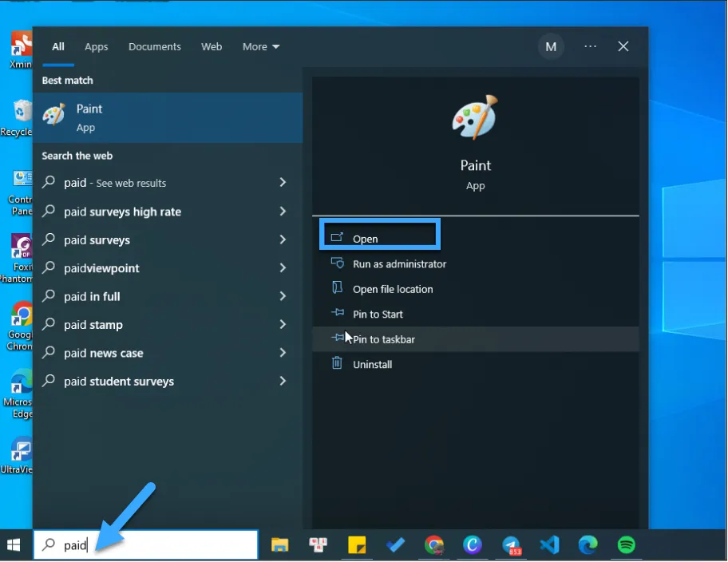Expand arrow next to 'paid in full'

[283, 296]
